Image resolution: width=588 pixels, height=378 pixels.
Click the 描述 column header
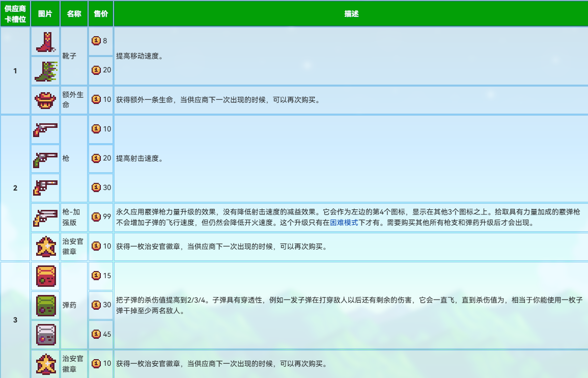click(351, 14)
